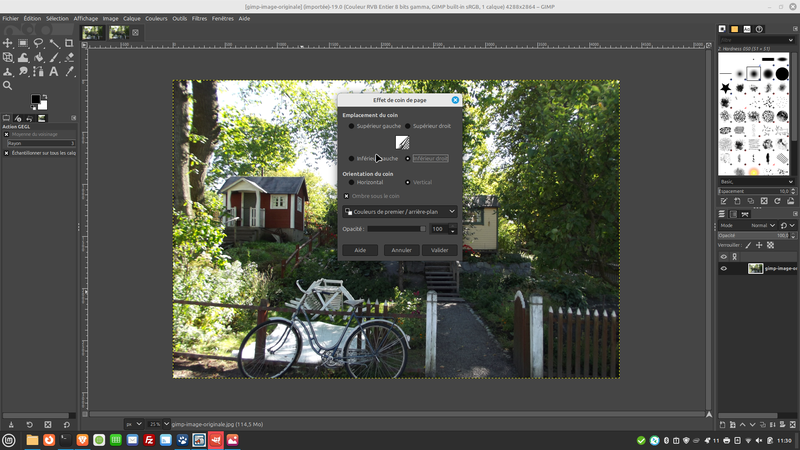Click the Annuler button
Viewport: 800px width, 450px height.
click(401, 250)
